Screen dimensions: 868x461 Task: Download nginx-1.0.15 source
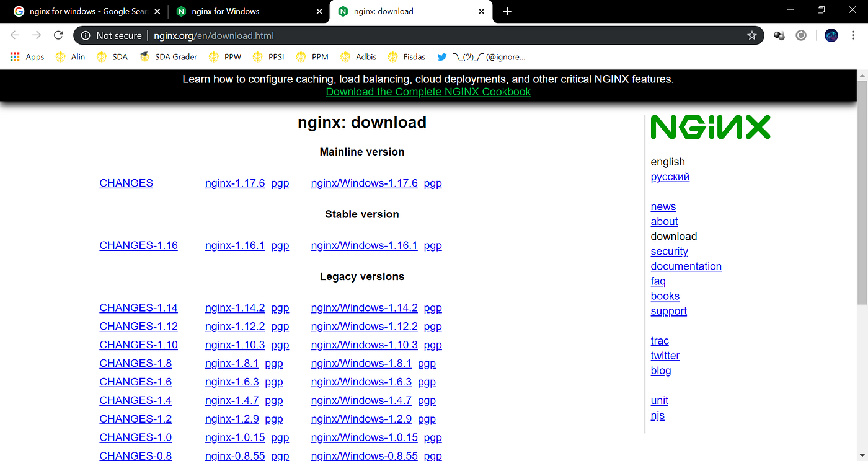click(x=235, y=437)
